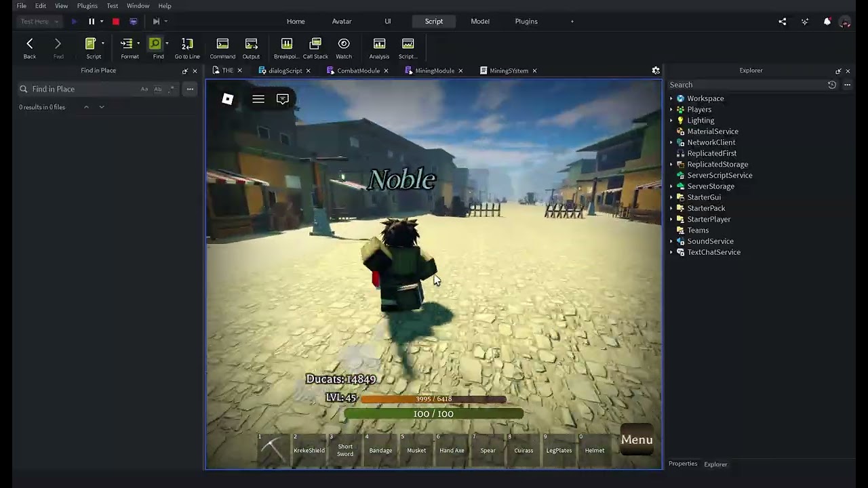Switch to Properties tab at bottom
The image size is (868, 488).
[x=683, y=464]
